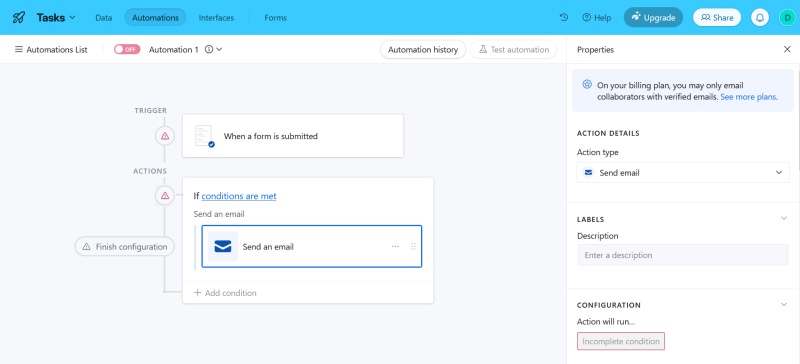This screenshot has width=800, height=364.
Task: Switch to the Data tab
Action: (104, 17)
